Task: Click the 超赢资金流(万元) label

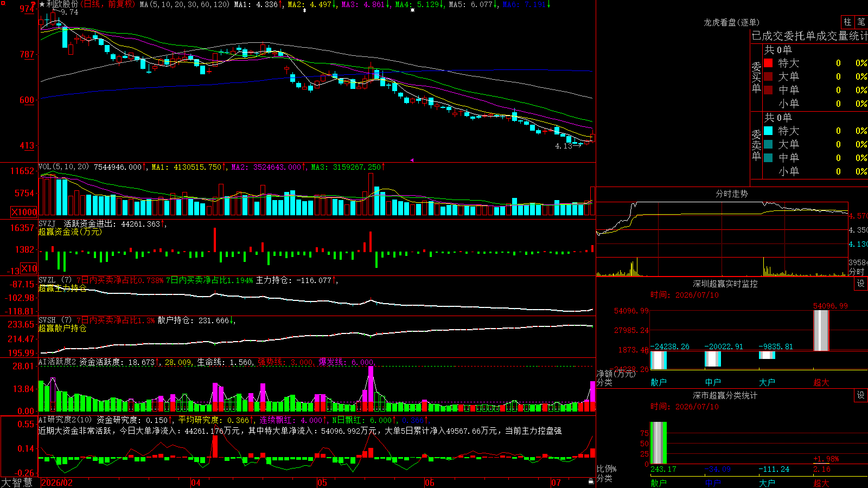Action: [70, 232]
